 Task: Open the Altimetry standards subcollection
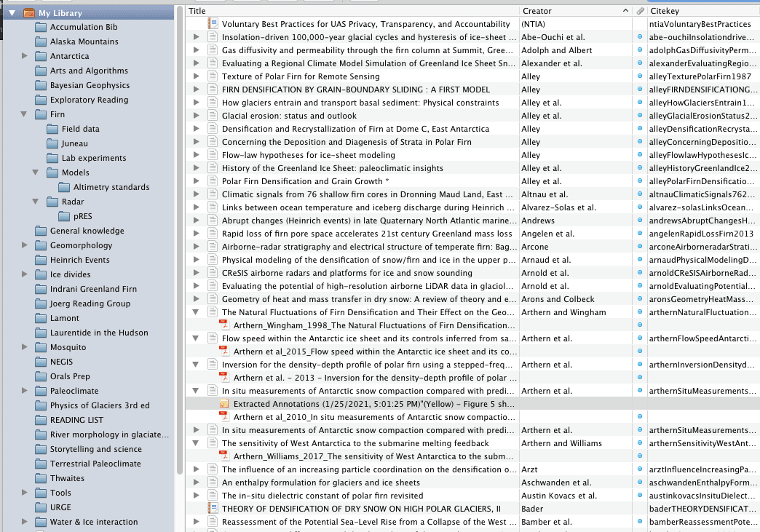pos(111,187)
